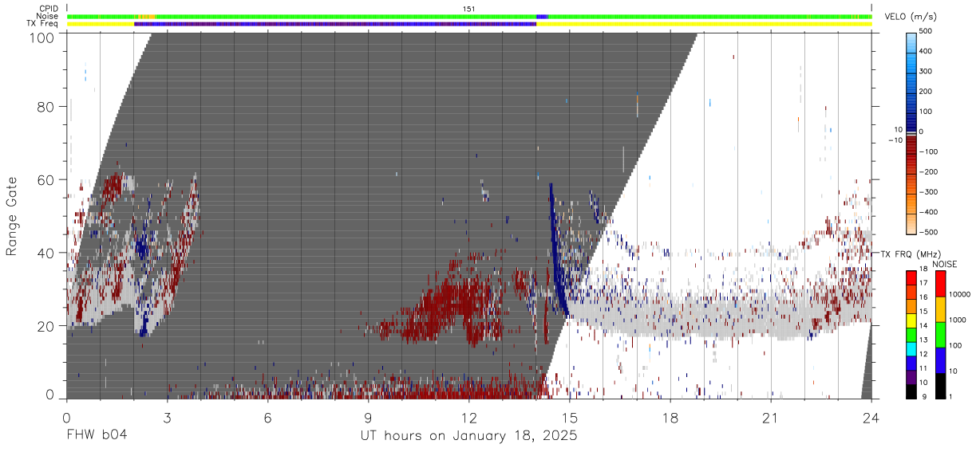Viewport: 980px width, 452px height.
Task: Click range gate tick label 40
Action: 47,253
